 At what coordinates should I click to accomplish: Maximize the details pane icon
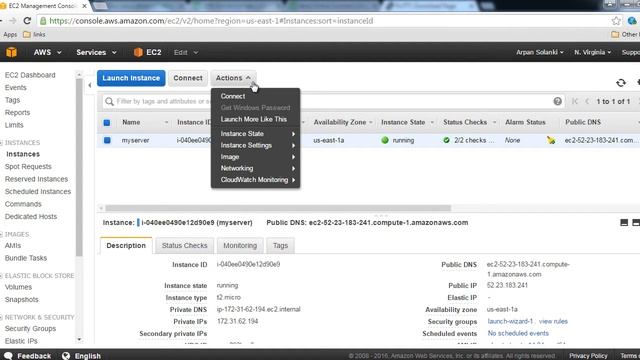624,222
